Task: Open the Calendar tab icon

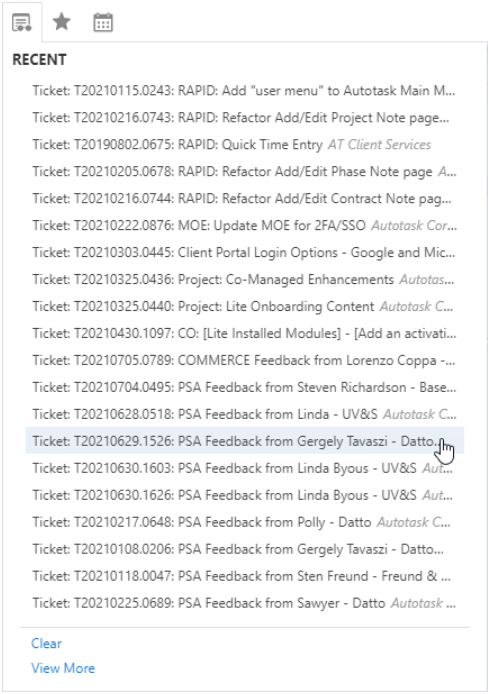Action: click(103, 22)
